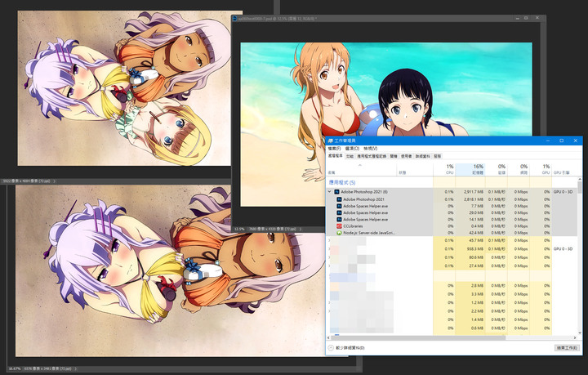
Task: Click the 結束工作(E) end task button
Action: (x=567, y=348)
